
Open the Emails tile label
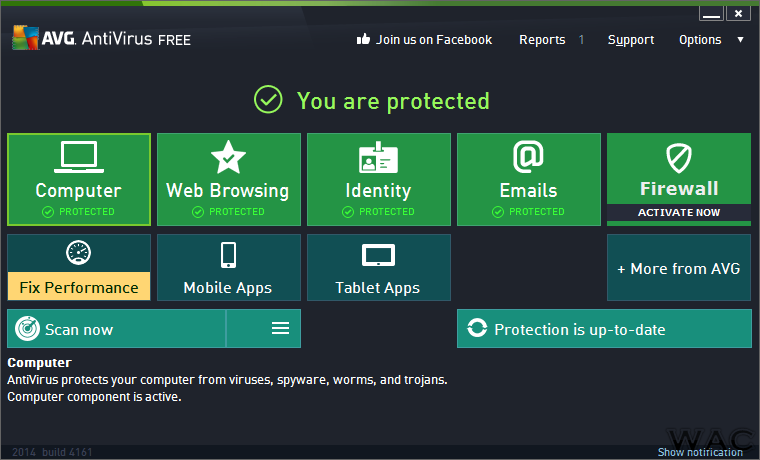[x=528, y=190]
